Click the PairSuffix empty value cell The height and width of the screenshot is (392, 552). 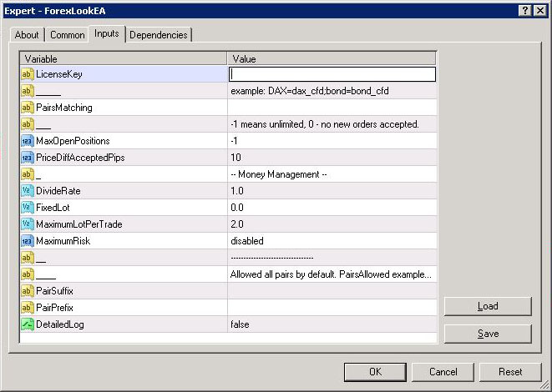tap(332, 291)
